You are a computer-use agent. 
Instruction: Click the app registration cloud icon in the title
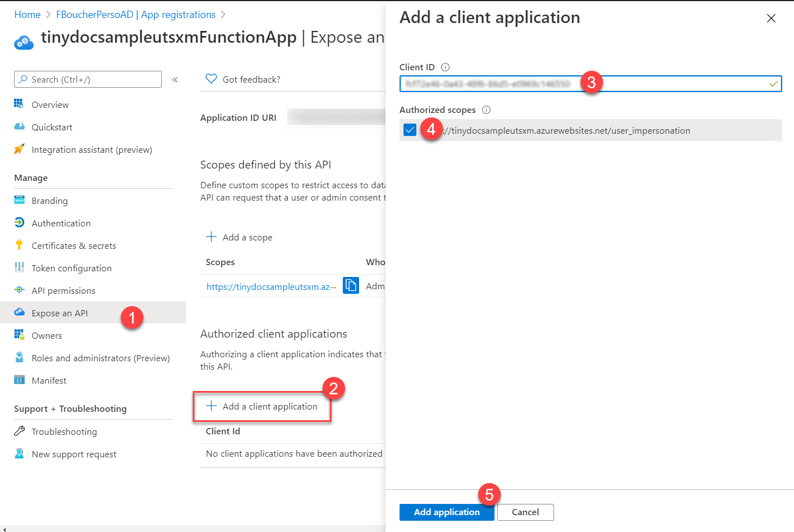pyautogui.click(x=24, y=42)
